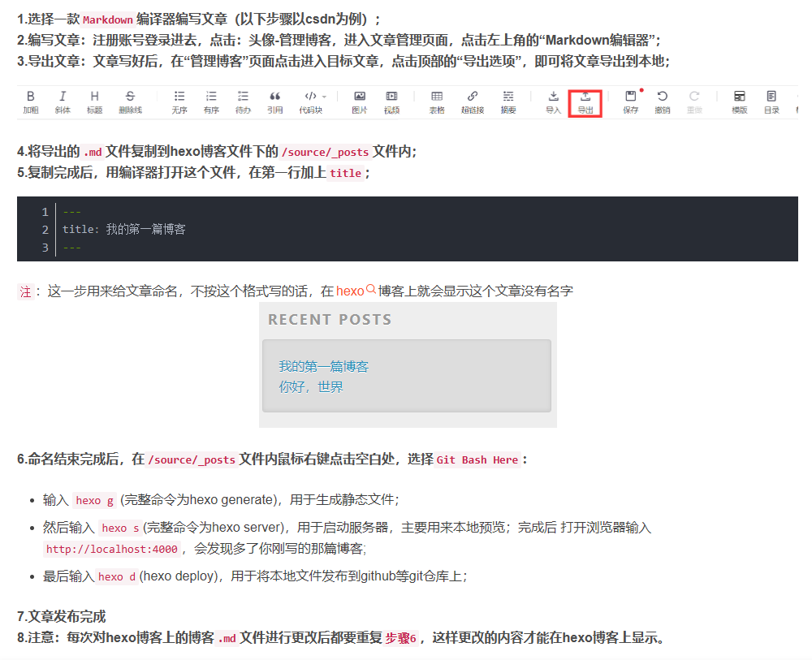Viewport: 812px width, 660px height.
Task: Open the Table of contents (目录) icon
Action: pyautogui.click(x=771, y=102)
